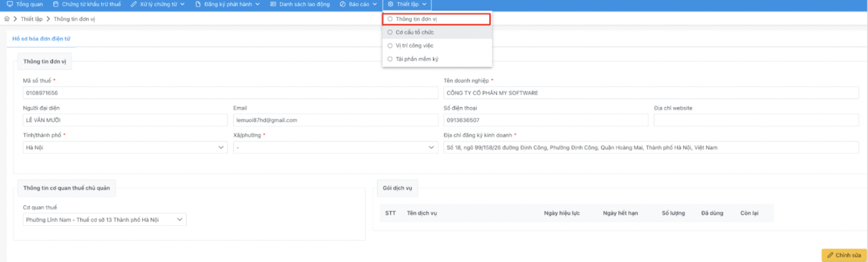This screenshot has height=262, width=868.
Task: Select the Thông tin đơn vị radio option
Action: 390,19
